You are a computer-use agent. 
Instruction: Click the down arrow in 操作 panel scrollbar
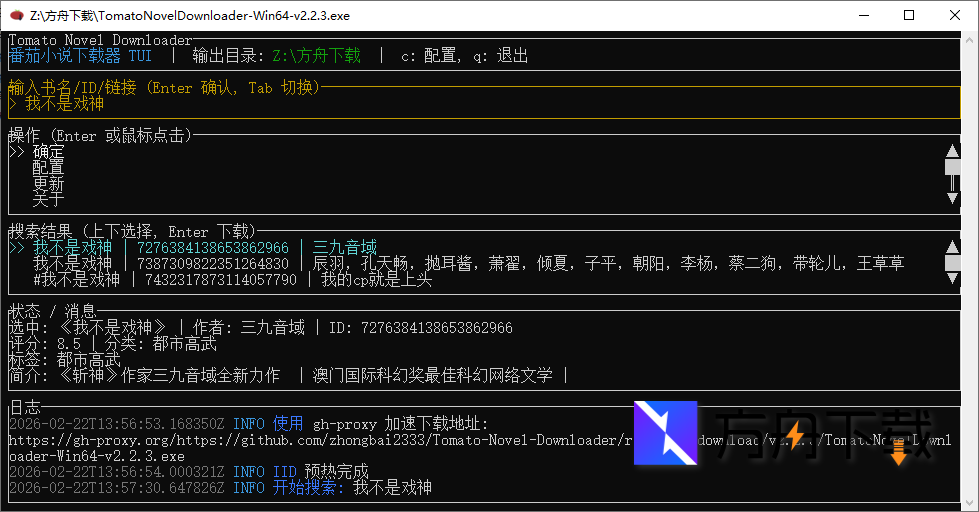tap(952, 200)
